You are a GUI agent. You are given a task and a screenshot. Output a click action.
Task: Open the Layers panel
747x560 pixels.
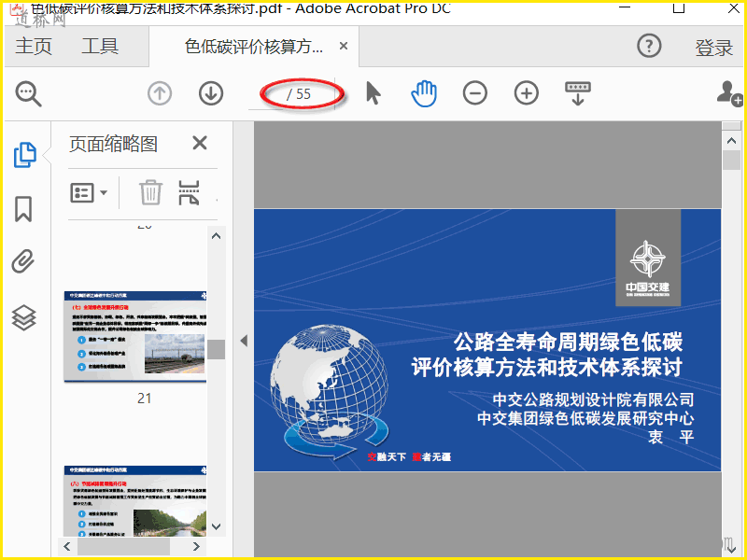[24, 317]
